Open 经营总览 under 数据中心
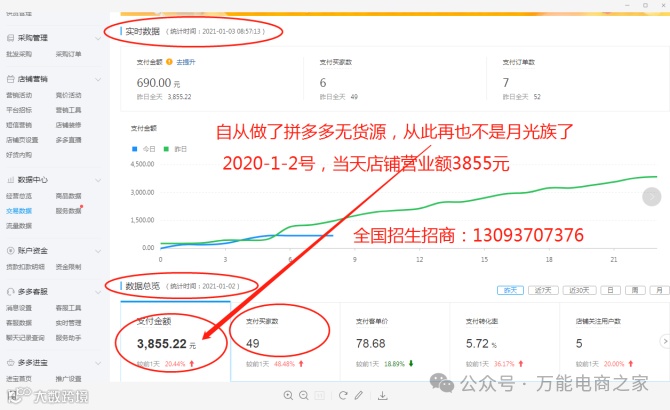Viewport: 670px width, 410px height. pos(19,196)
